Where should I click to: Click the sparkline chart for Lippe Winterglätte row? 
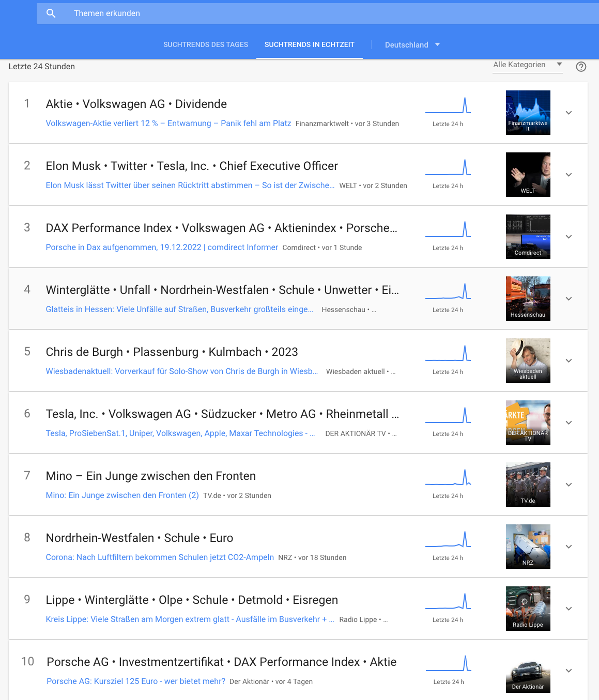click(448, 601)
